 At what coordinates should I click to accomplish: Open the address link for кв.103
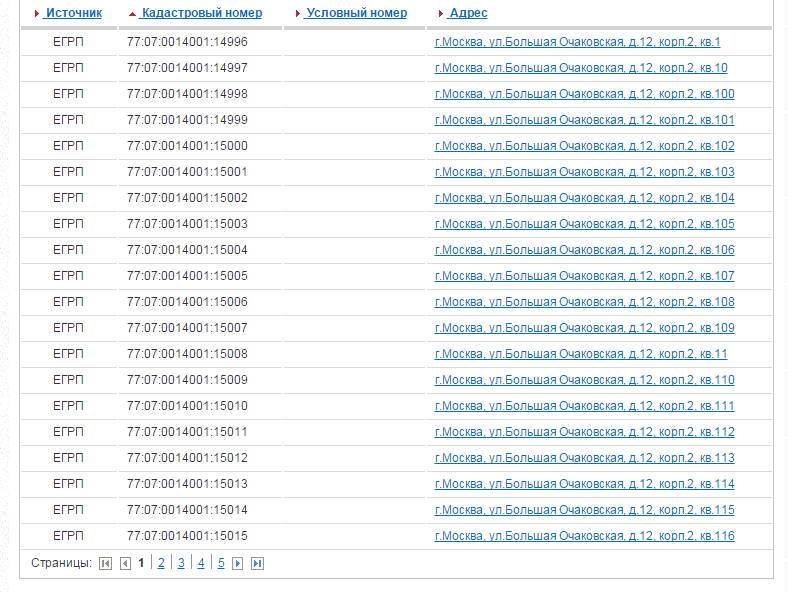tap(584, 172)
